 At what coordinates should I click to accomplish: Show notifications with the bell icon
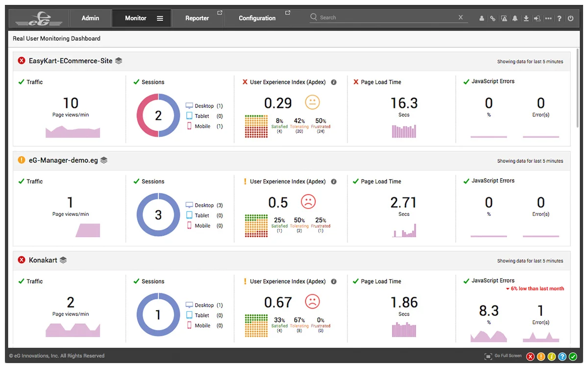coord(515,19)
